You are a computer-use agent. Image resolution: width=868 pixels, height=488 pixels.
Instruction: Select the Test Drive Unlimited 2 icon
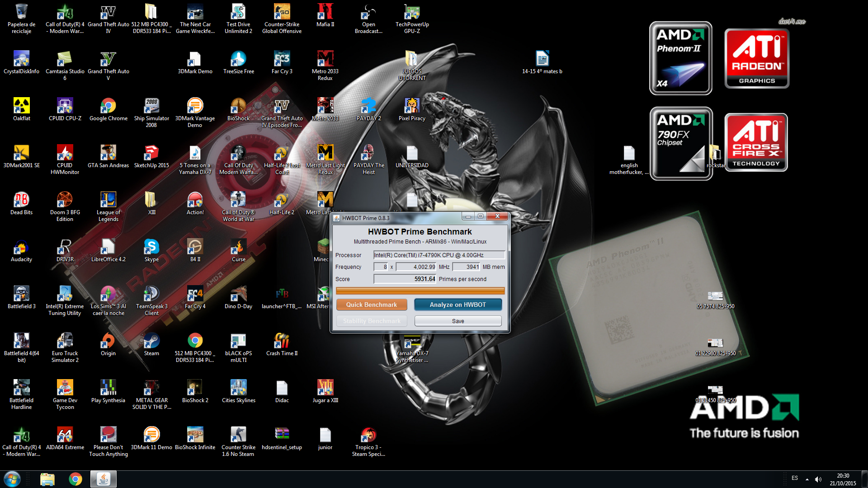point(238,19)
